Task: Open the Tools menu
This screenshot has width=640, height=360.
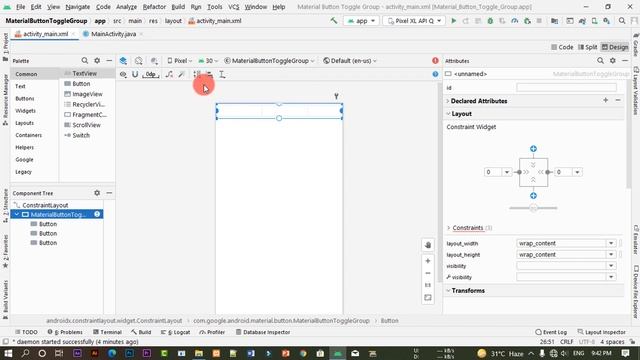Action: 214,7
